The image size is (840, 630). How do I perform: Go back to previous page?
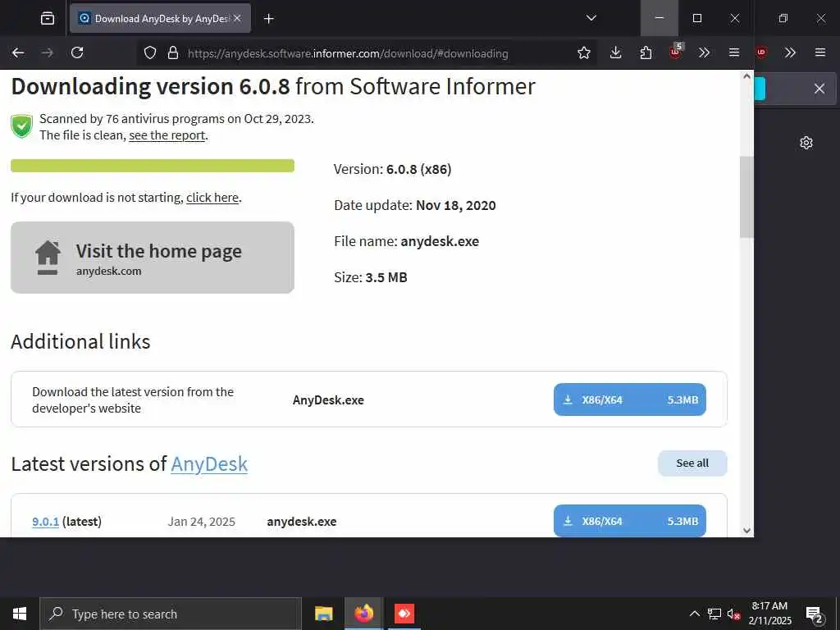point(18,52)
